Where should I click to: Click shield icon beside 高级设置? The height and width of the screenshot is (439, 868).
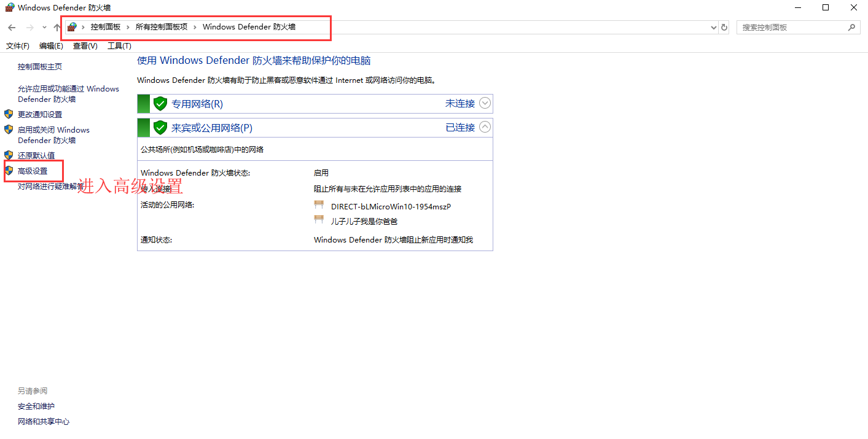tap(9, 171)
